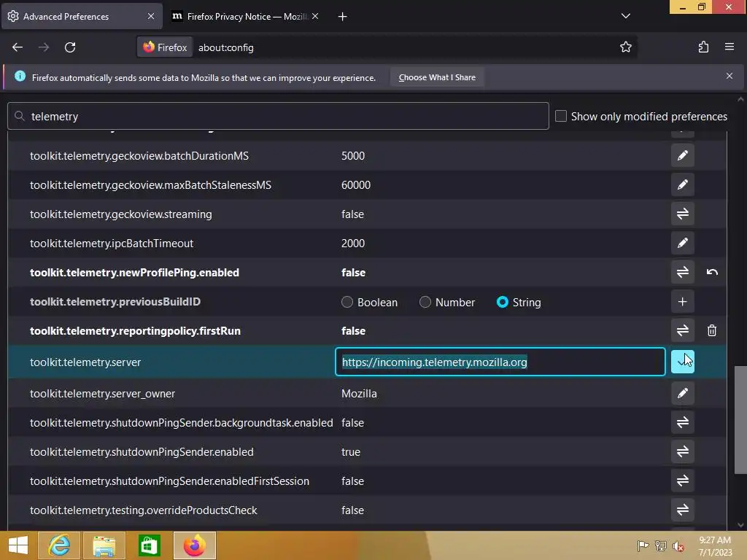This screenshot has width=747, height=560.
Task: Open a new tab
Action: coord(342,17)
